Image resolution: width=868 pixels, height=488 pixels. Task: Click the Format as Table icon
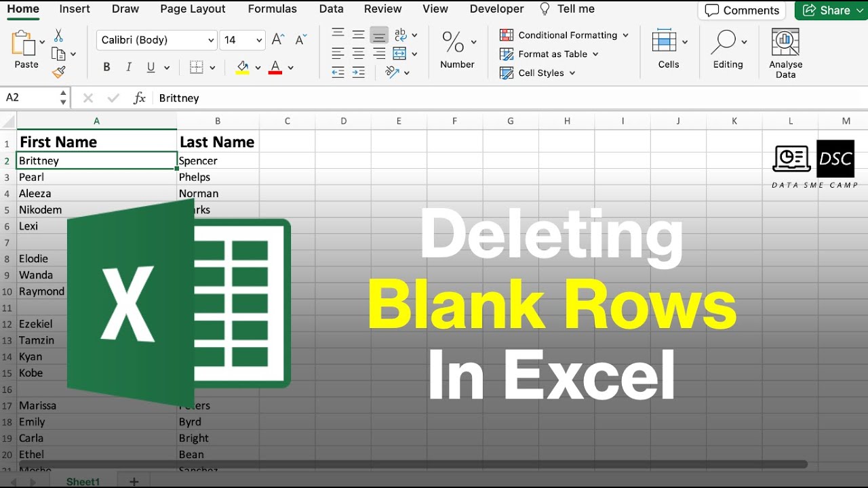(507, 54)
